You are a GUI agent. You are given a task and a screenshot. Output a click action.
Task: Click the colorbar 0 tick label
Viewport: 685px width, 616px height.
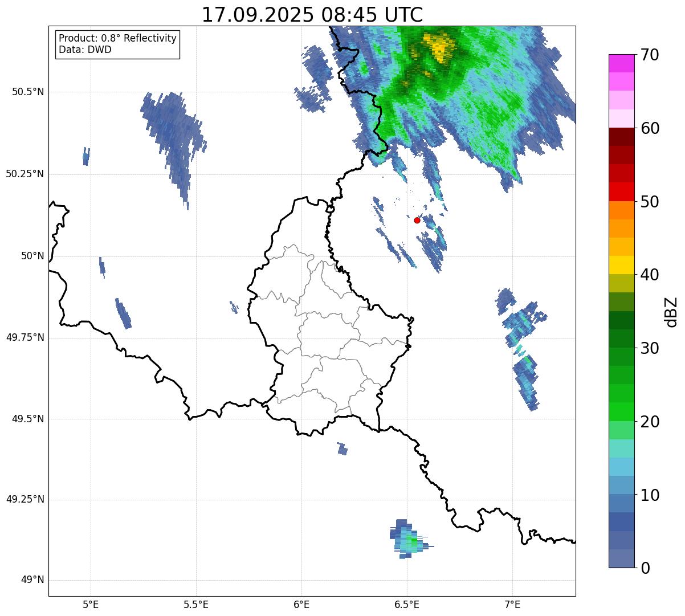[645, 569]
